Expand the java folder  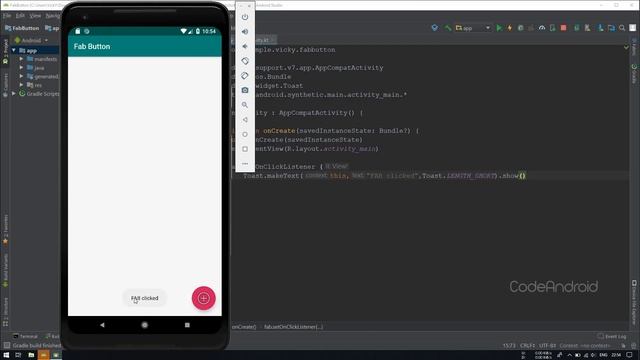21,68
